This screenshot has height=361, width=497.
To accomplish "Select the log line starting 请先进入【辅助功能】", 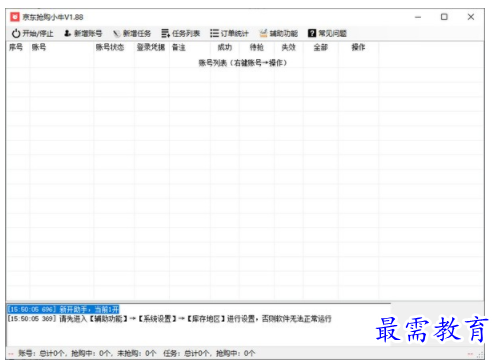I will click(x=169, y=319).
